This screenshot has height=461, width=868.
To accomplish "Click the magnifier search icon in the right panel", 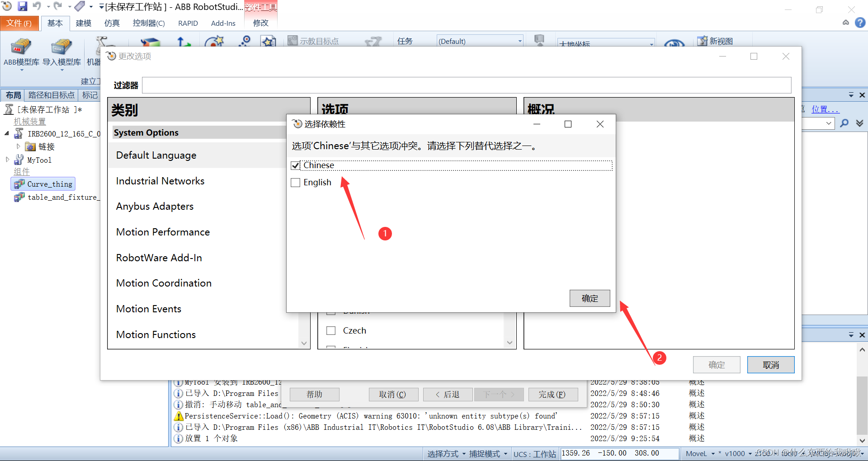I will [844, 123].
